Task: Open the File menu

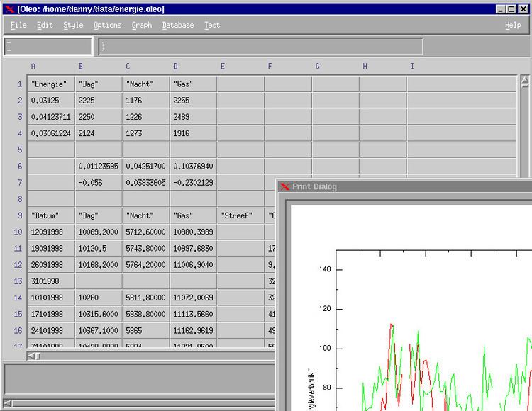Action: coord(18,25)
